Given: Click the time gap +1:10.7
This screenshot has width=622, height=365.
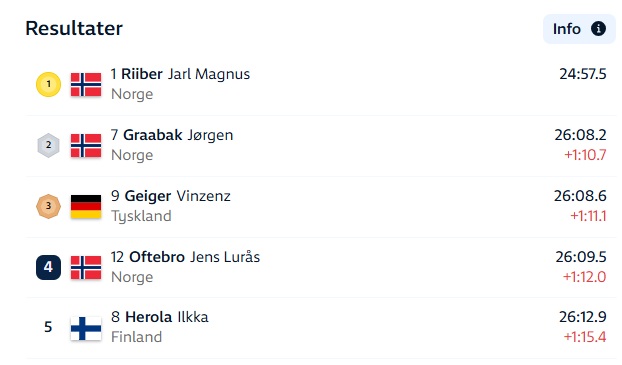Looking at the screenshot, I should pos(585,155).
